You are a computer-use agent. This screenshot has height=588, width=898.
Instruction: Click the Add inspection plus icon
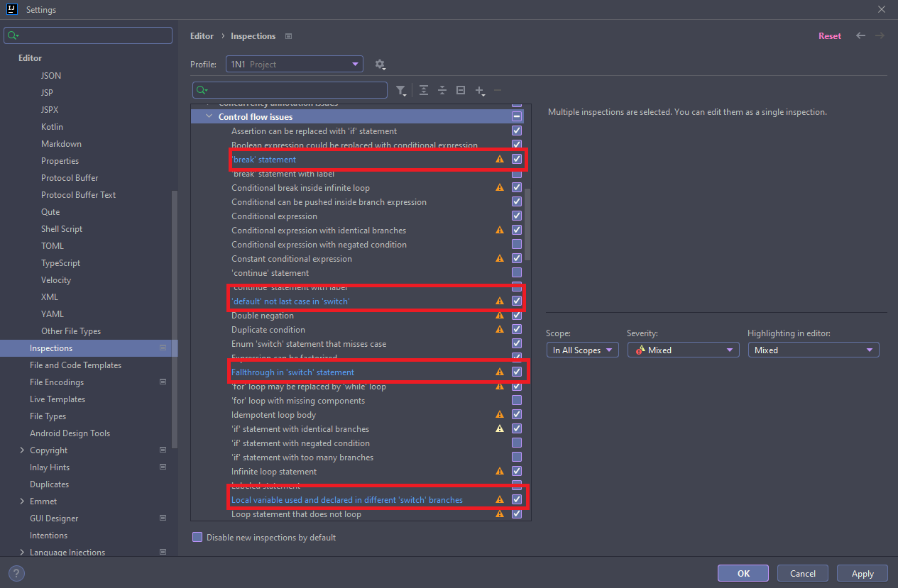(x=480, y=90)
